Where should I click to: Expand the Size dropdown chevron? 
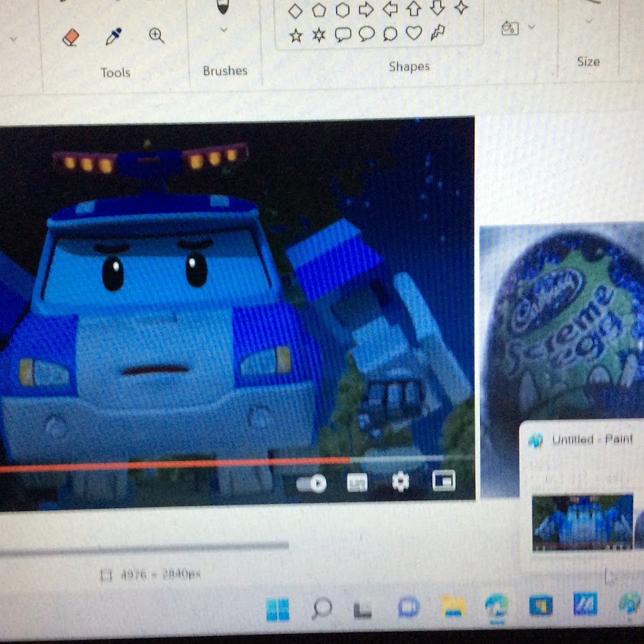pyautogui.click(x=589, y=21)
